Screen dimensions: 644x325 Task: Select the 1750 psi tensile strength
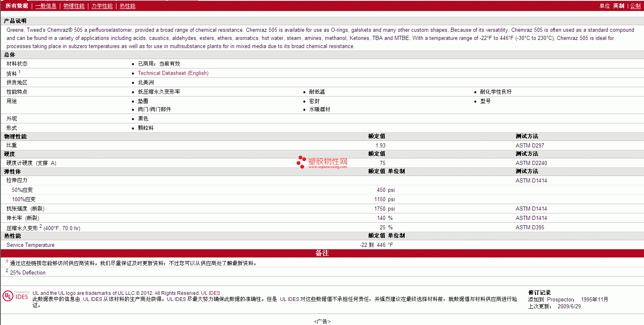point(384,209)
